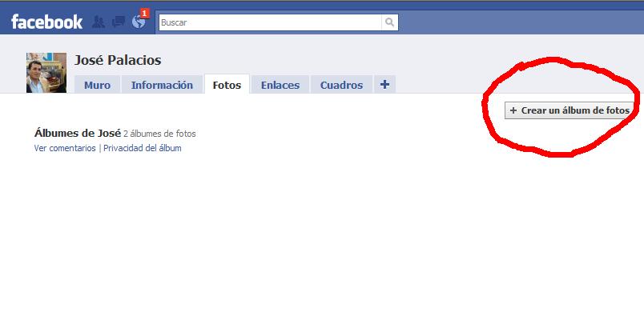Image resolution: width=644 pixels, height=332 pixels.
Task: Click the Facebook logo
Action: (46, 22)
